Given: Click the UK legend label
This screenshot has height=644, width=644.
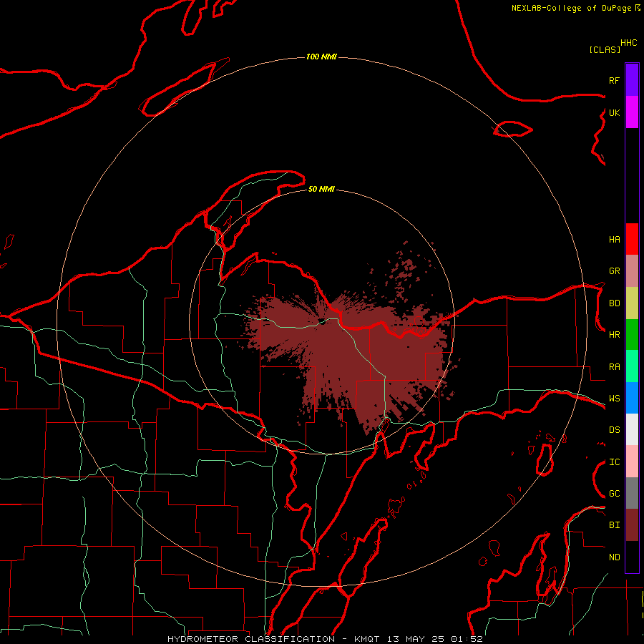Looking at the screenshot, I should point(614,112).
